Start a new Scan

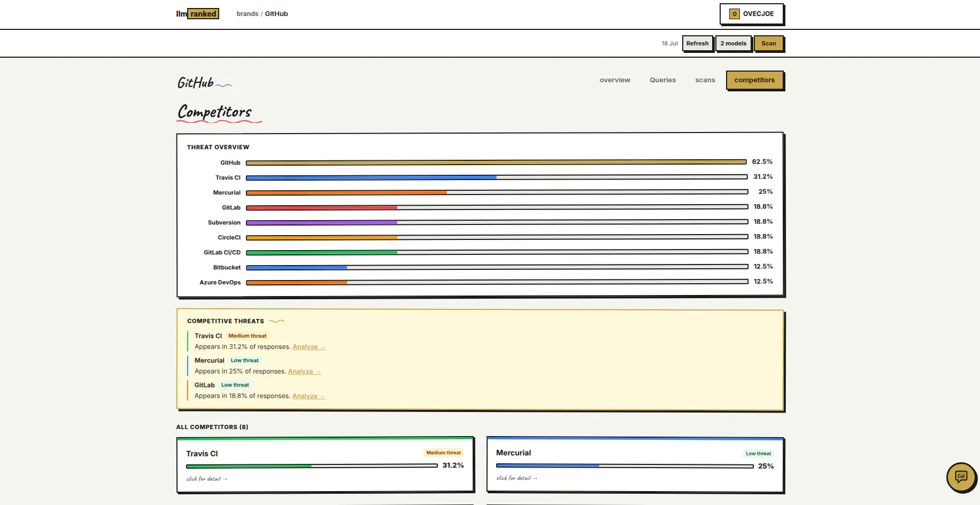pyautogui.click(x=769, y=43)
